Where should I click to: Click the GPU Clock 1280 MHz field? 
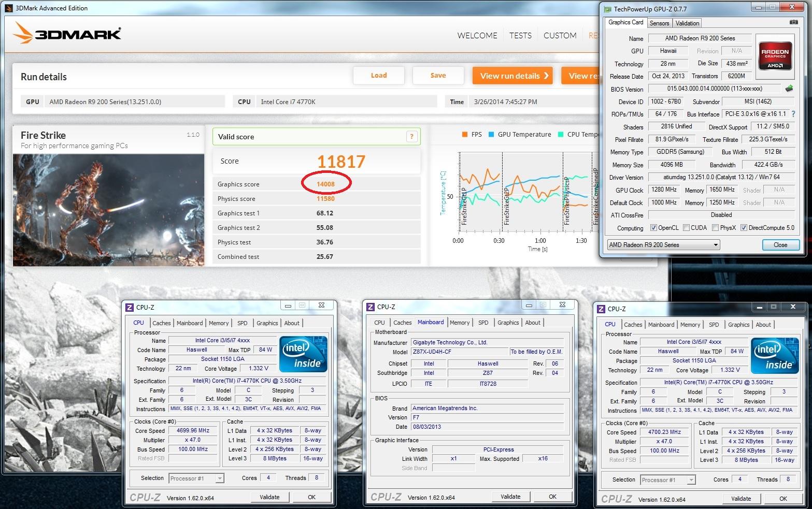tap(664, 190)
